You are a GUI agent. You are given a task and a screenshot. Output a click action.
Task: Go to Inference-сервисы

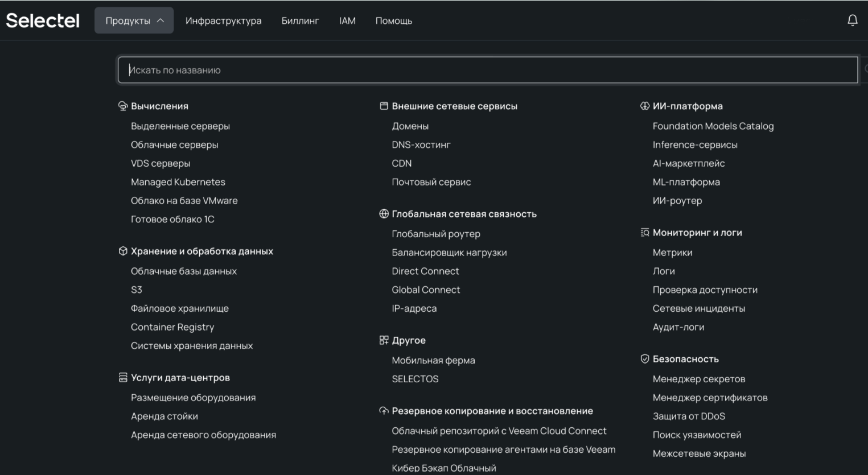click(x=695, y=144)
